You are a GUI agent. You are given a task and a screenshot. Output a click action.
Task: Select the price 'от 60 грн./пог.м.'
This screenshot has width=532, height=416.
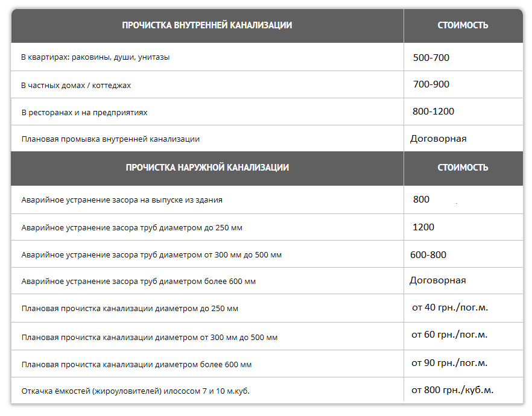(449, 335)
